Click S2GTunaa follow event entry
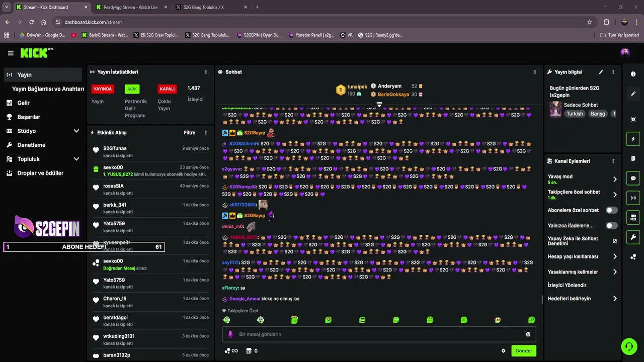644x362 pixels. click(x=150, y=151)
